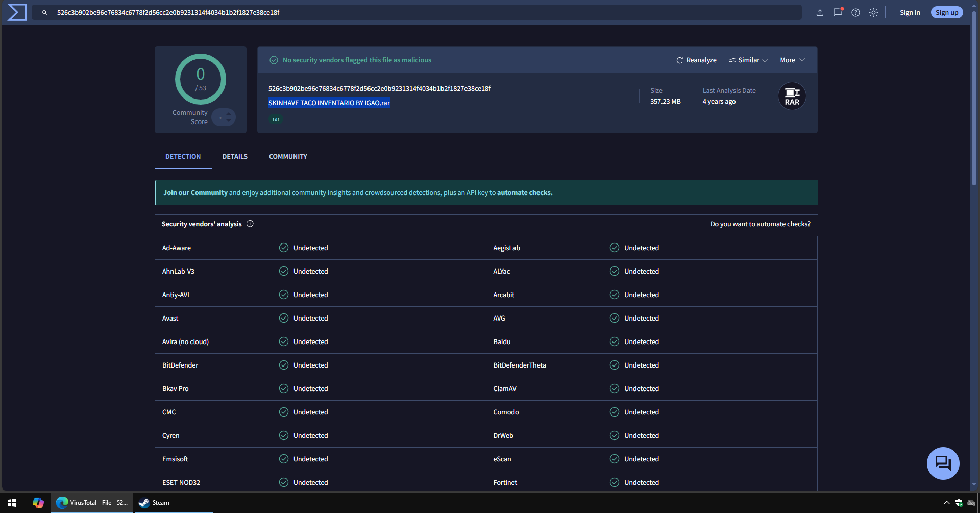Switch to the COMMUNITY tab
Image resolution: width=980 pixels, height=513 pixels.
click(288, 156)
